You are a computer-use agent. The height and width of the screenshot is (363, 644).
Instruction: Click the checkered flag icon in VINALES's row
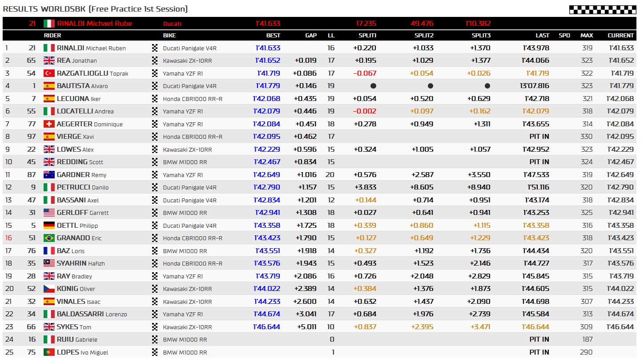click(x=155, y=301)
